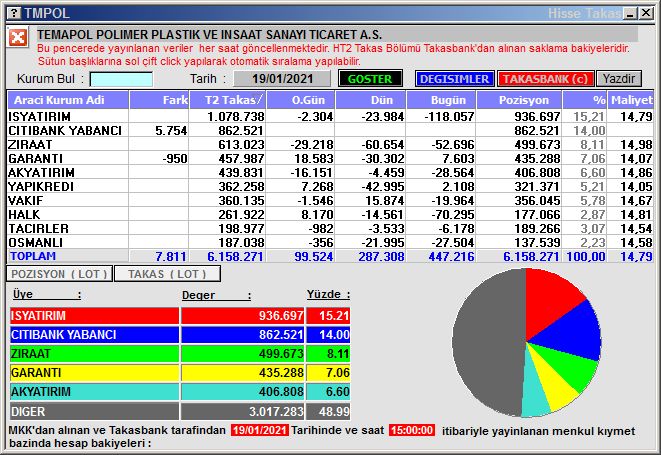Click the Üye legend heading
661x455 pixels.
point(46,294)
